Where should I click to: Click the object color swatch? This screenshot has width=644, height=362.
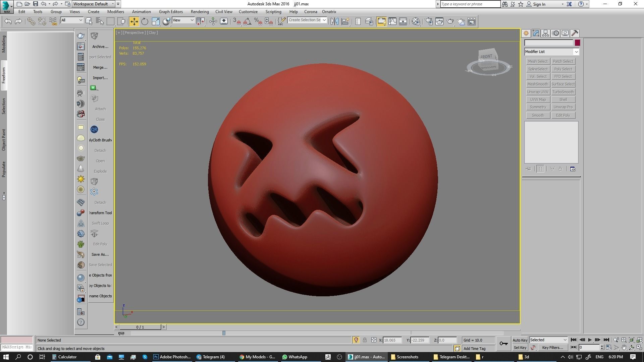coord(577,43)
